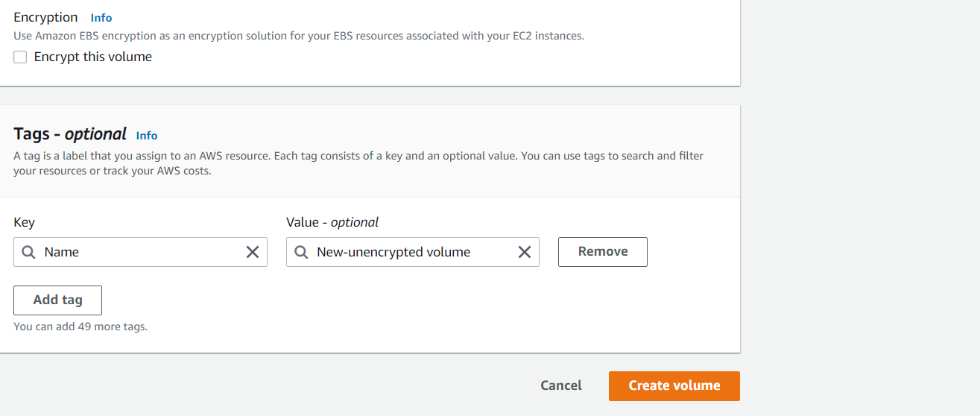Add a new tag with Add tag
This screenshot has width=980, height=416.
pos(57,300)
